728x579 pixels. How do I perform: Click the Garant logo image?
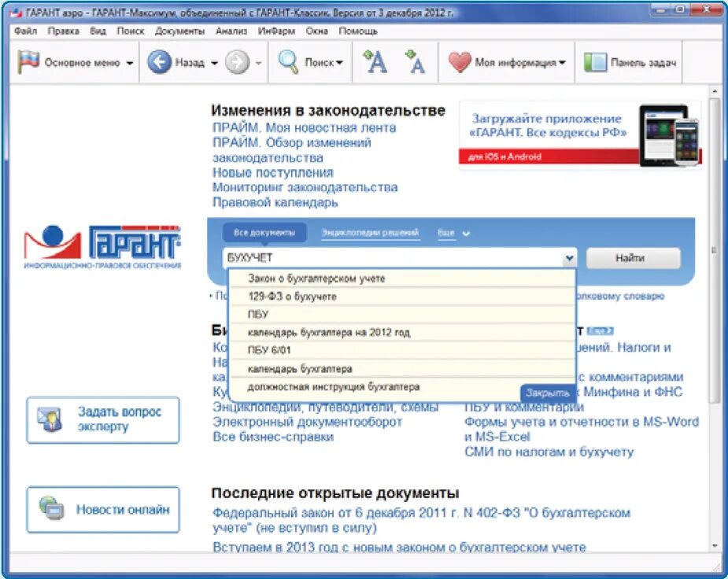tap(102, 247)
